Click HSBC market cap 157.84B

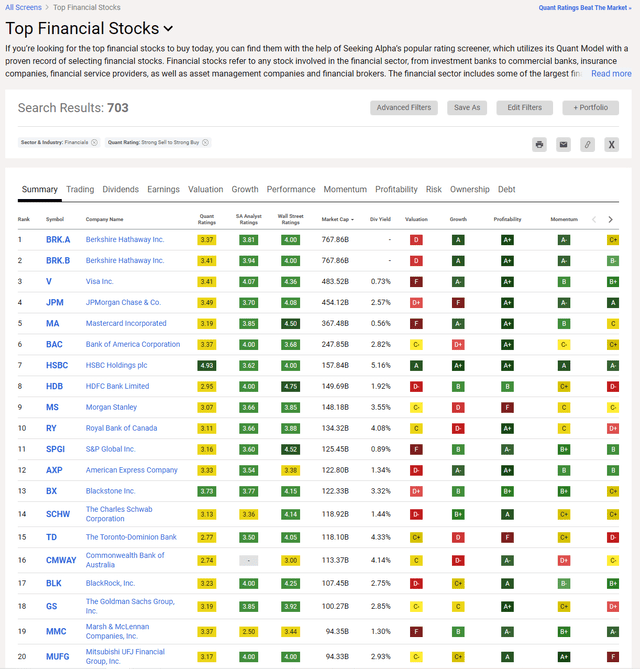(x=335, y=366)
